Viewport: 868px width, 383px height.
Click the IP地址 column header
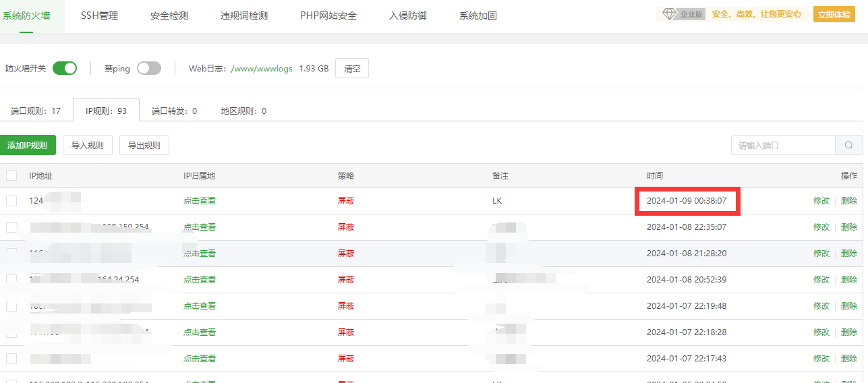[40, 176]
